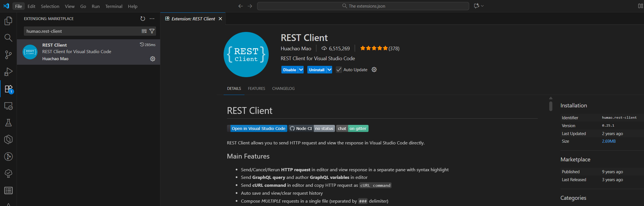Viewport: 644px width, 206px height.
Task: Click the Open in Visual Studio Code badge
Action: (257, 129)
